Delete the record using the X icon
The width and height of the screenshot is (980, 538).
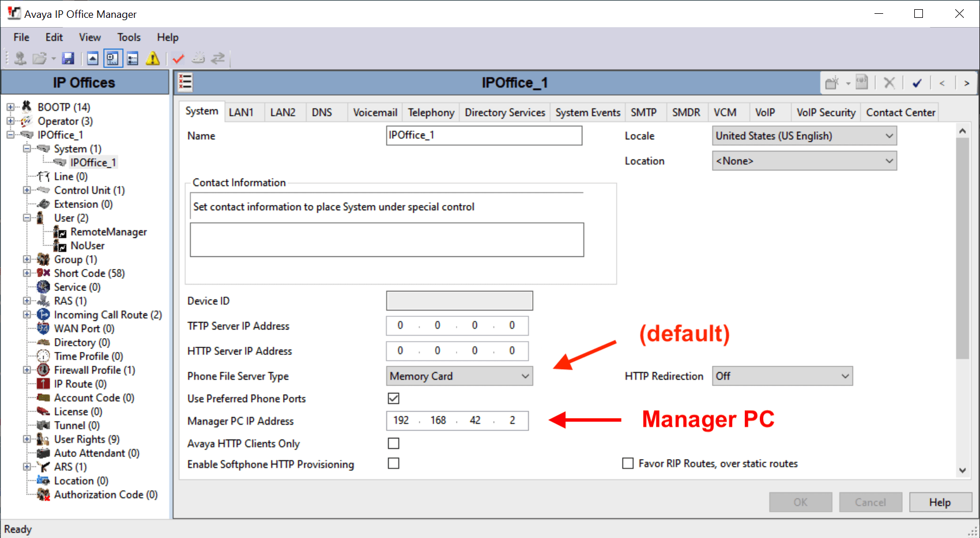889,82
